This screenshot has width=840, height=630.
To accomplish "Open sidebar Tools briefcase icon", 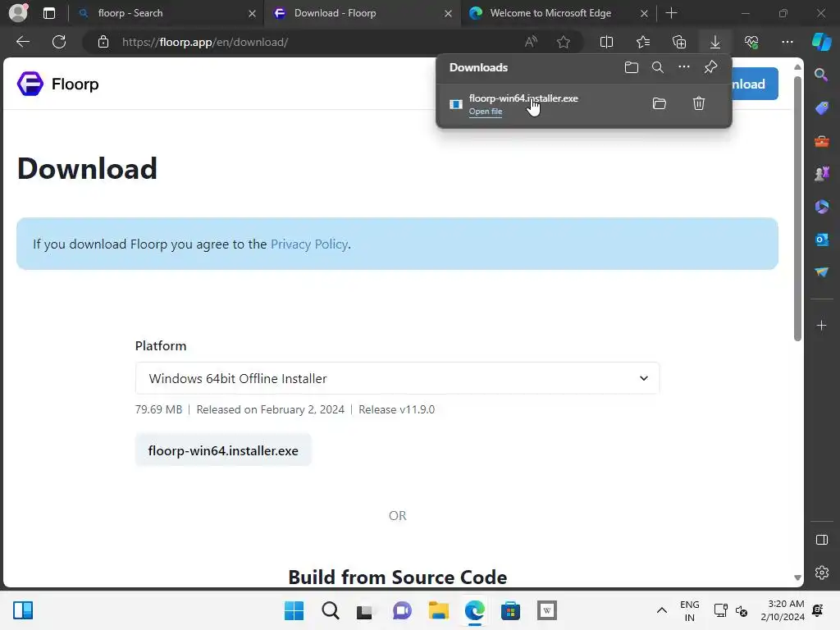I will (x=820, y=141).
